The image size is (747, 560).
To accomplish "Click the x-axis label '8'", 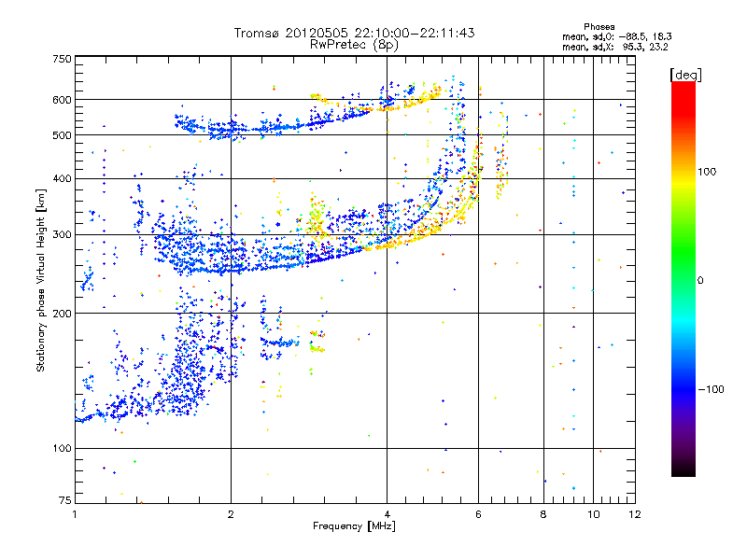I will pyautogui.click(x=543, y=514).
